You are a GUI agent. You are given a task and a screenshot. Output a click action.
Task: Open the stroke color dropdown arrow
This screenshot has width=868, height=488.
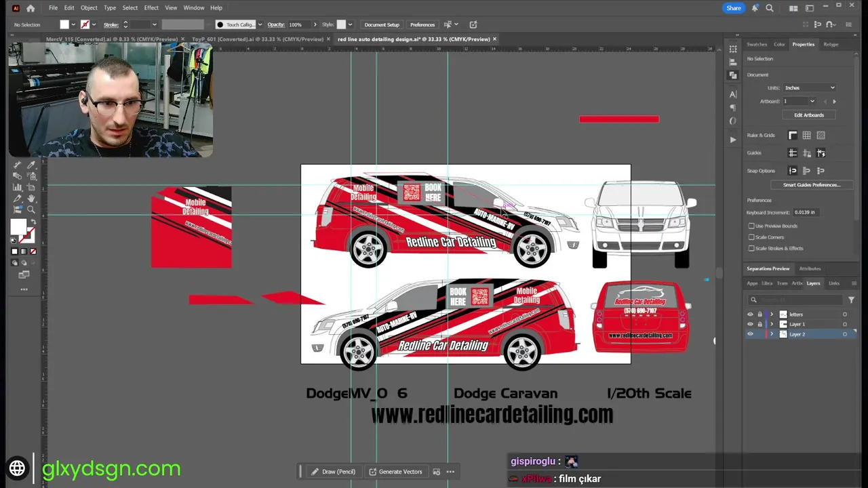click(x=94, y=25)
